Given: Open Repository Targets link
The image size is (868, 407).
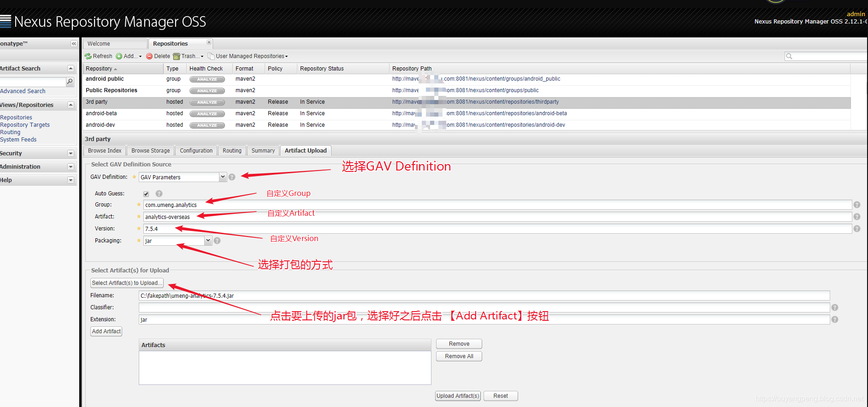Looking at the screenshot, I should [25, 125].
